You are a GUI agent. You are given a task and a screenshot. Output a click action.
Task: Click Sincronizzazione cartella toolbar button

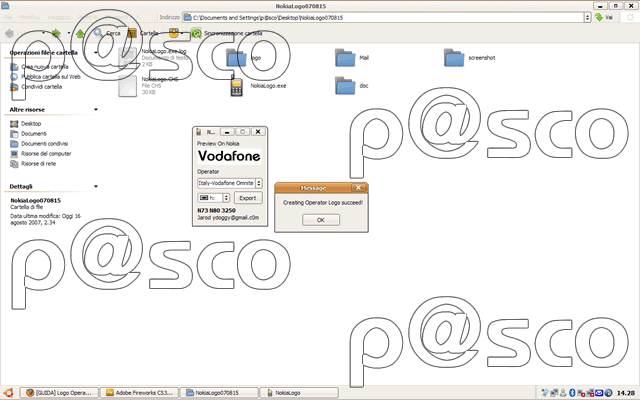pyautogui.click(x=227, y=33)
